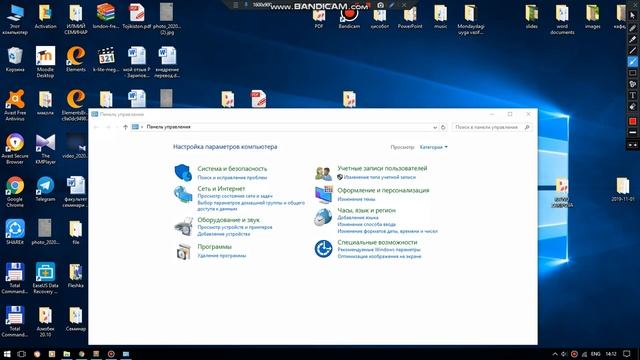Click the pencil draw icon in Bandicam top bar
This screenshot has width=640, height=360.
[x=392, y=5]
